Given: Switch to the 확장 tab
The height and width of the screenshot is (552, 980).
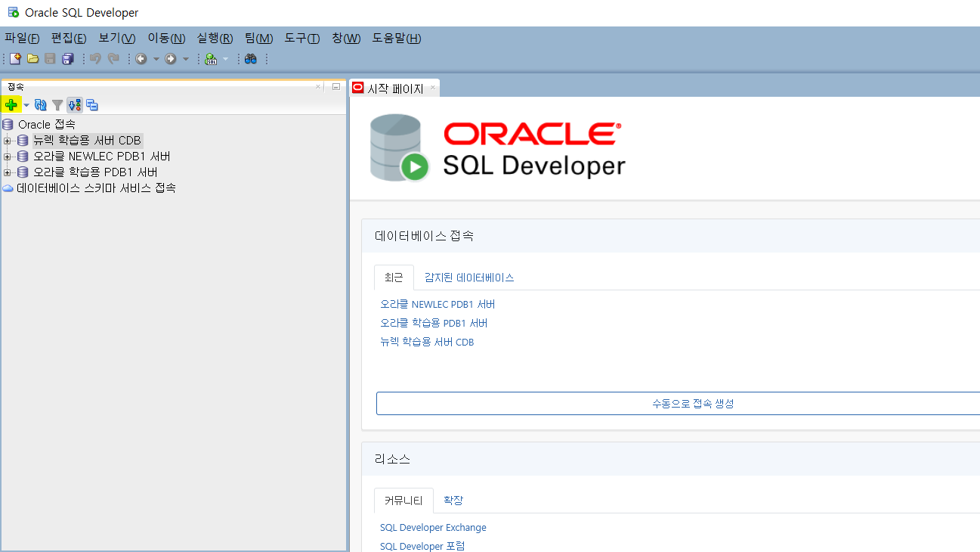Looking at the screenshot, I should tap(453, 501).
